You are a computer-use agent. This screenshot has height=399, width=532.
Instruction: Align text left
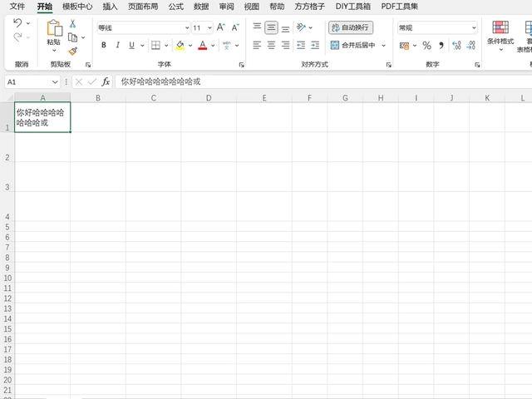(x=257, y=45)
